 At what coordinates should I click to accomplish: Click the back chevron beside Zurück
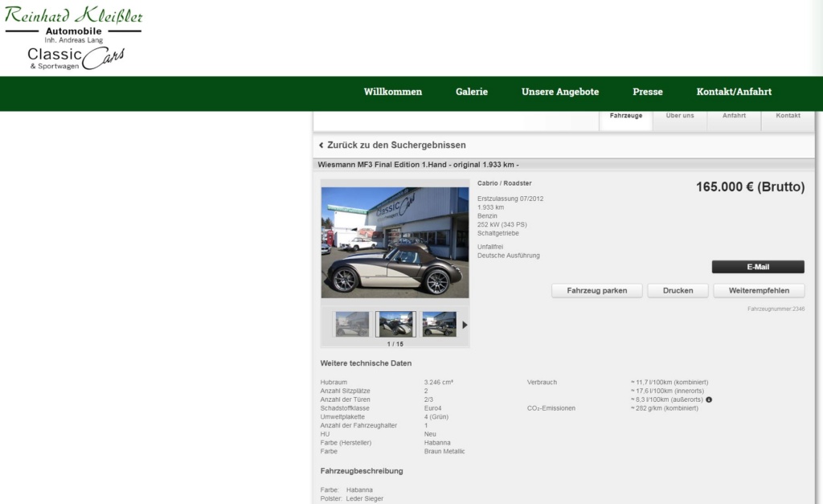(x=321, y=145)
